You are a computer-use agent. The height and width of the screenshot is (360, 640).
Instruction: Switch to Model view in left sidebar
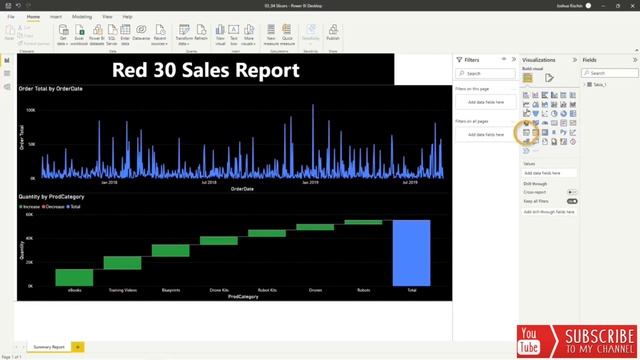tap(7, 87)
